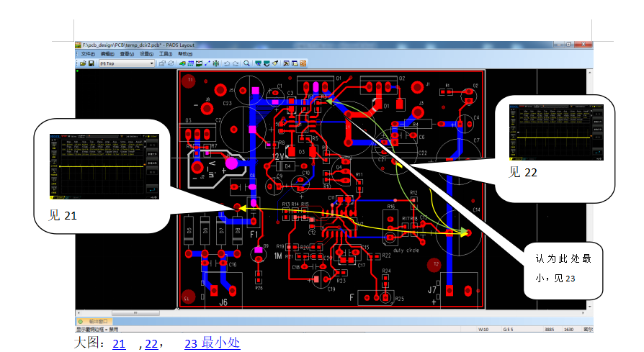Viewport: 644px width, 352px height.
Task: Click the 12V label on the board
Action: pos(278,156)
